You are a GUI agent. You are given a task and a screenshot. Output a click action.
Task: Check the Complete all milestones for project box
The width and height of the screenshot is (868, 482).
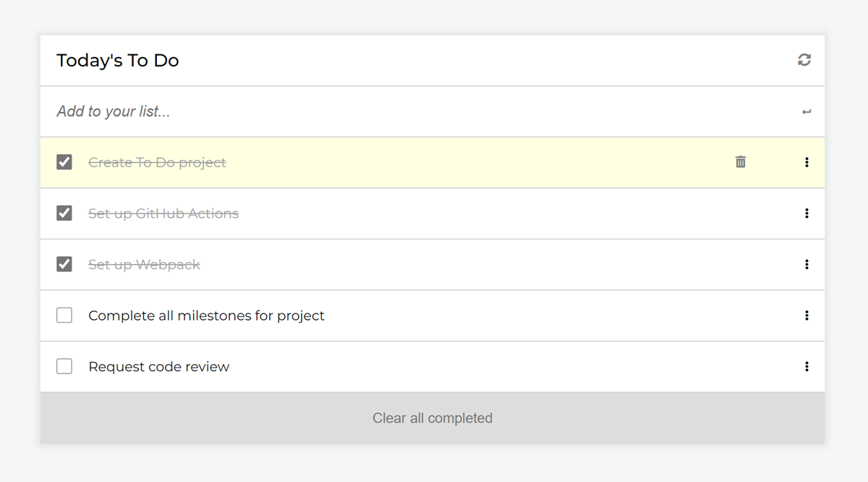click(x=64, y=316)
